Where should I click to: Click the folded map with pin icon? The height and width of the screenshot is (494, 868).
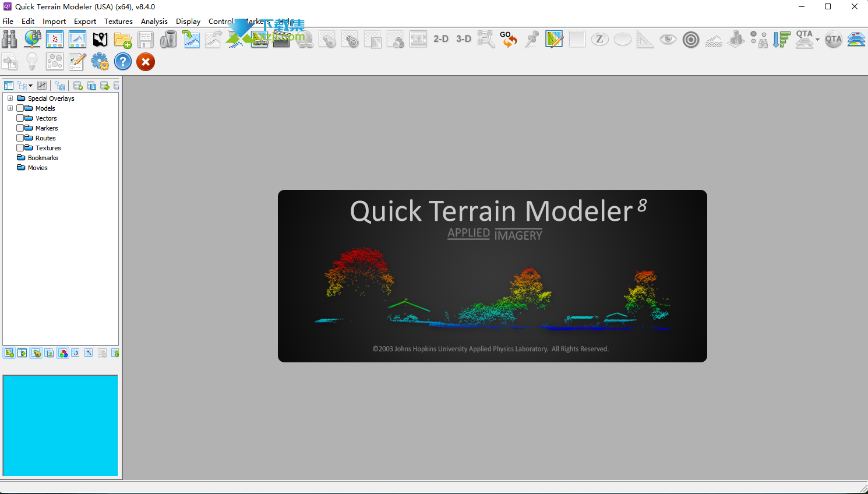coord(100,39)
